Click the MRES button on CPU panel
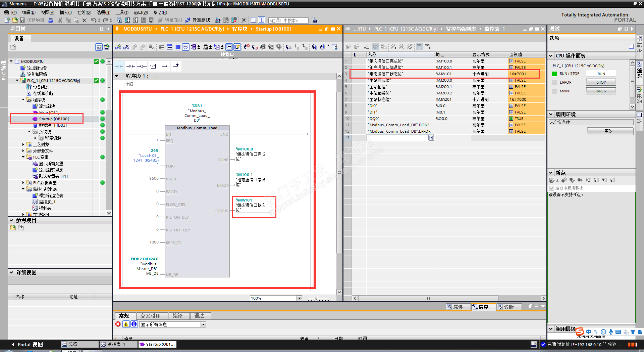 [x=601, y=91]
